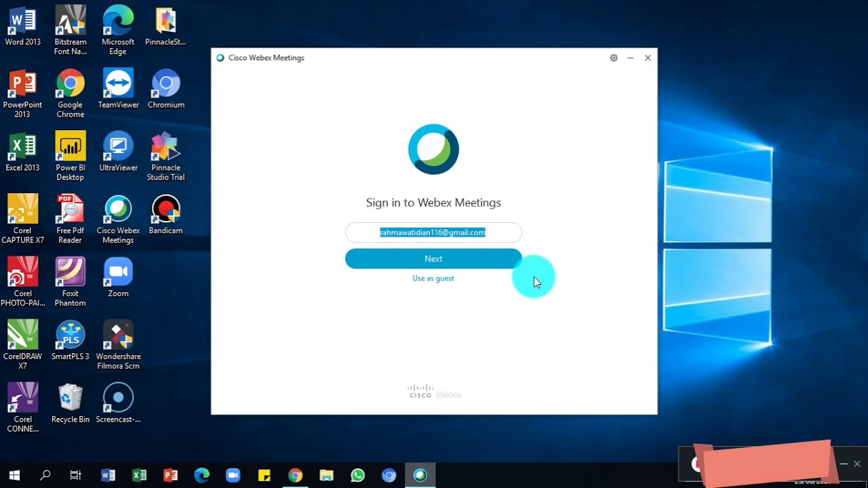Launch Chromium desktop shortcut

click(x=165, y=89)
